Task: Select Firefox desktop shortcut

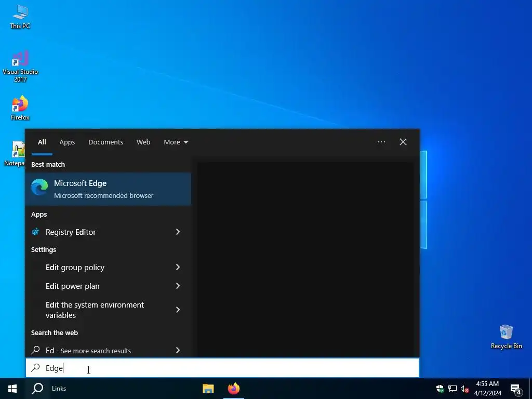Action: (20, 108)
